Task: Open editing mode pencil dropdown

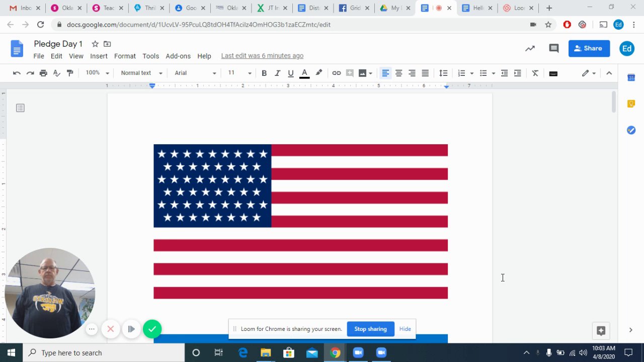Action: [589, 73]
